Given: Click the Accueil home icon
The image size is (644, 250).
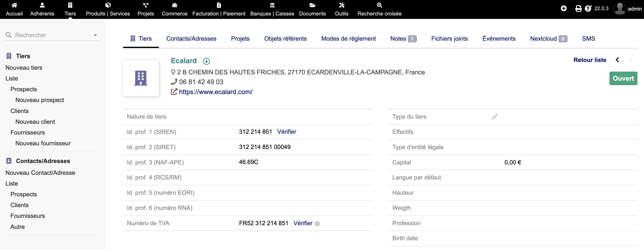Looking at the screenshot, I should [14, 5].
